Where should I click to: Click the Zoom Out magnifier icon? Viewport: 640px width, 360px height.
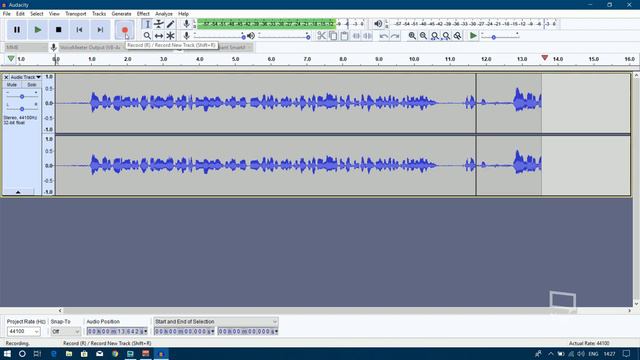[423, 36]
